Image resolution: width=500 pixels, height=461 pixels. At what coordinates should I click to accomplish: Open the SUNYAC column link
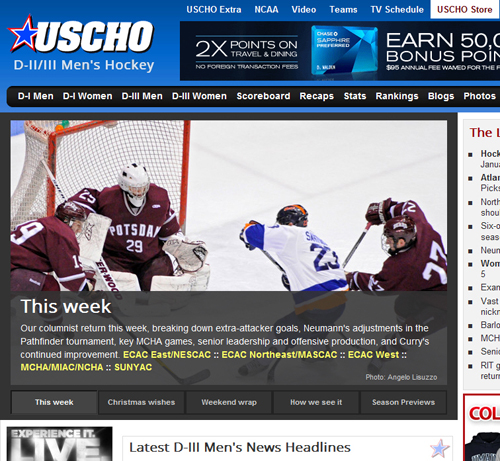(133, 367)
